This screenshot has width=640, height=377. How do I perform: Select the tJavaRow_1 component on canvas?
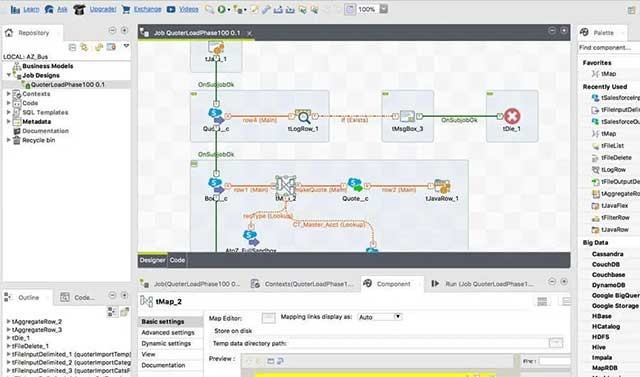tap(442, 186)
